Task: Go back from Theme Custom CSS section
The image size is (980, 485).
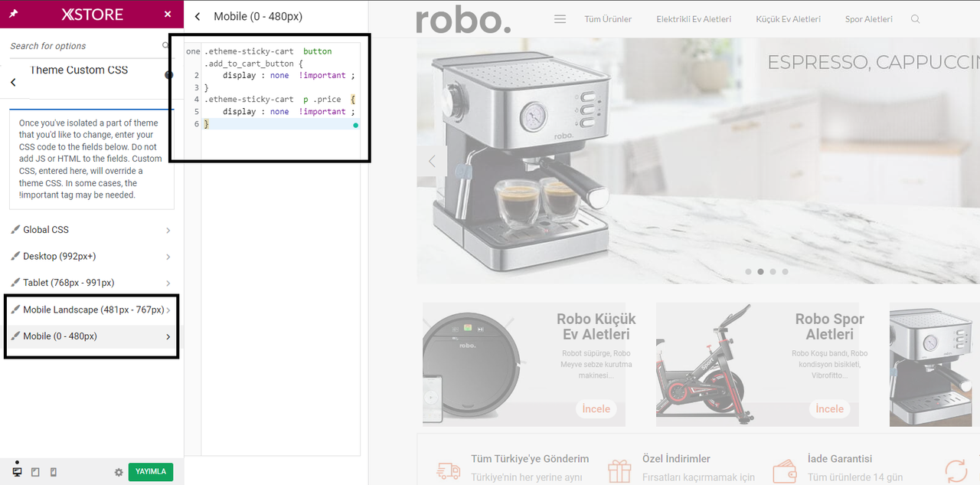Action: coord(13,82)
